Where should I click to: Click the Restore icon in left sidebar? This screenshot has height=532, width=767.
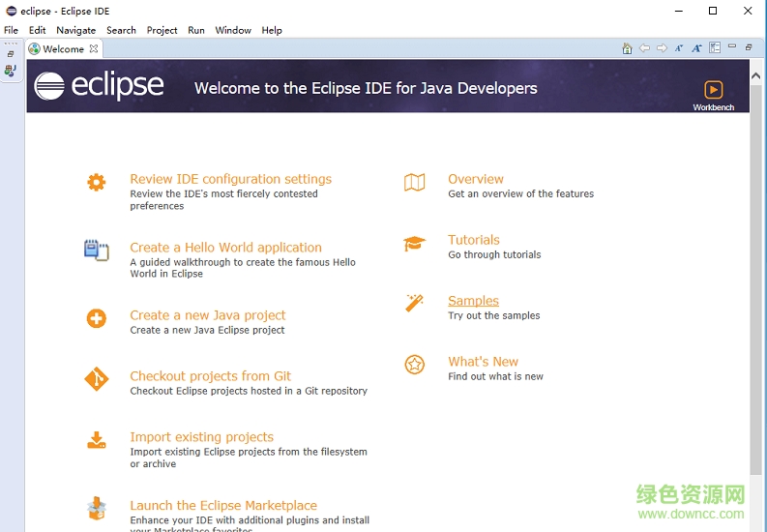(x=11, y=54)
